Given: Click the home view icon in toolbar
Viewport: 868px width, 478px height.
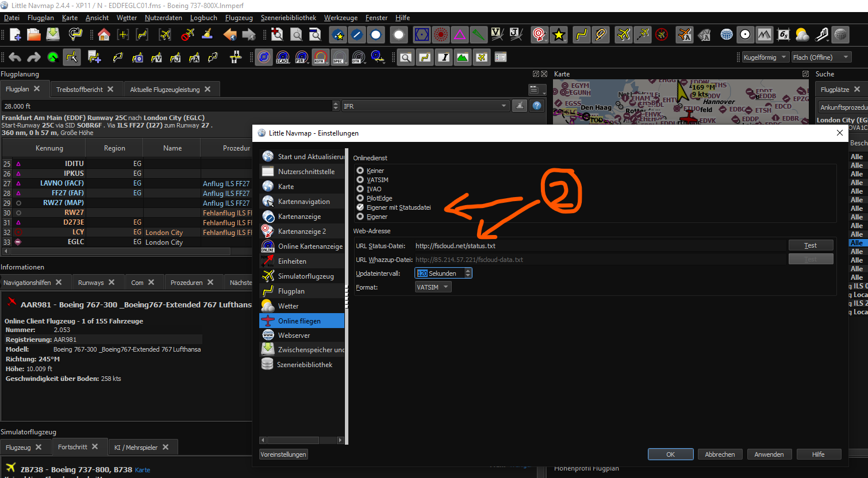Looking at the screenshot, I should click(x=104, y=35).
